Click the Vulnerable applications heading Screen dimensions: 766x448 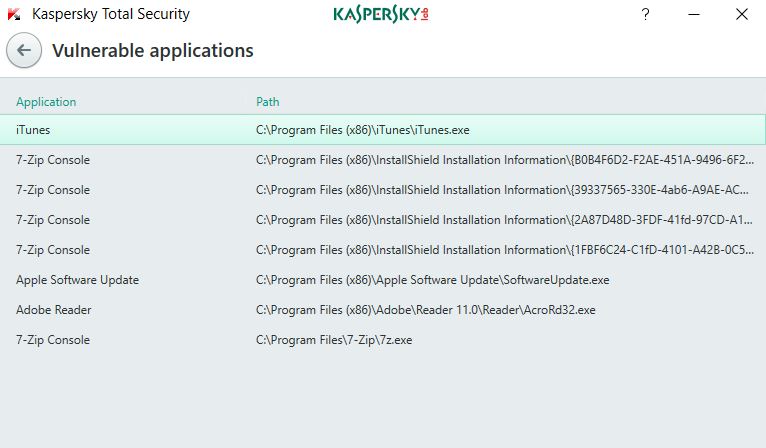pyautogui.click(x=153, y=50)
